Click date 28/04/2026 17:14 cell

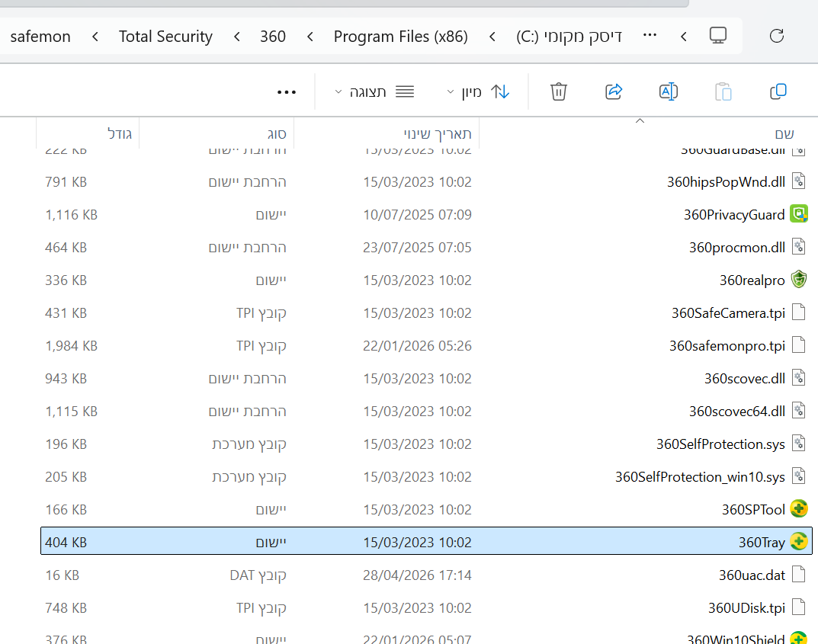coord(417,575)
